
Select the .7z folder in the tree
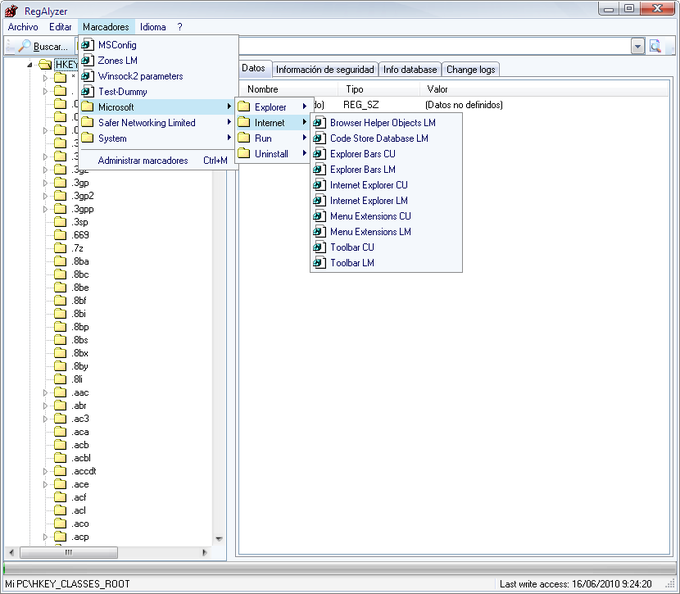coord(69,248)
